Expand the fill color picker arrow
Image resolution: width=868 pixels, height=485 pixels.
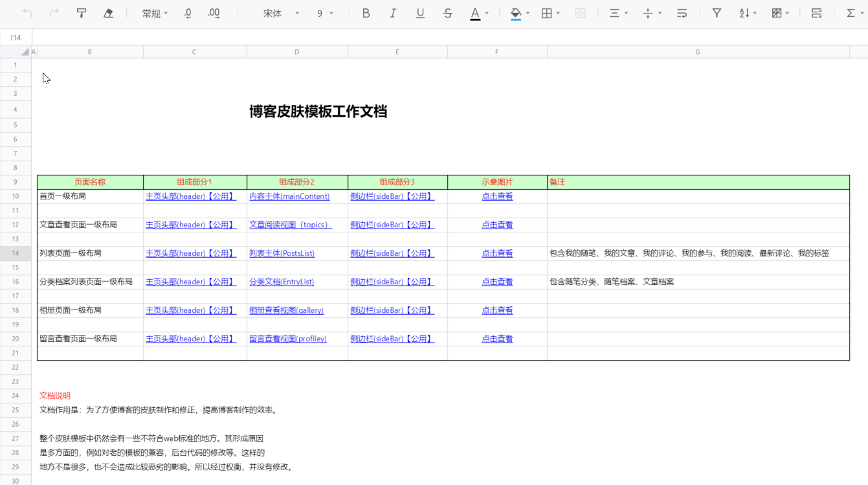[x=528, y=13]
